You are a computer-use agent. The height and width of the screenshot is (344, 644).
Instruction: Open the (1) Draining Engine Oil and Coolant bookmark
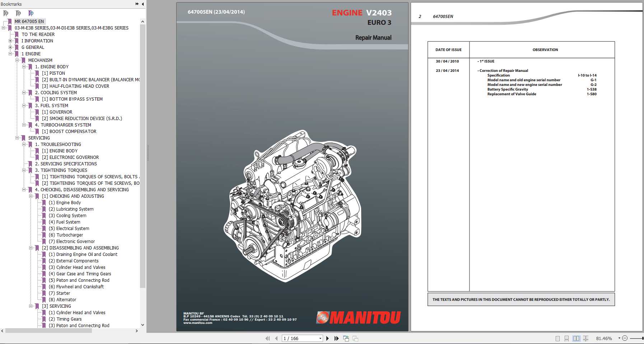tap(83, 254)
